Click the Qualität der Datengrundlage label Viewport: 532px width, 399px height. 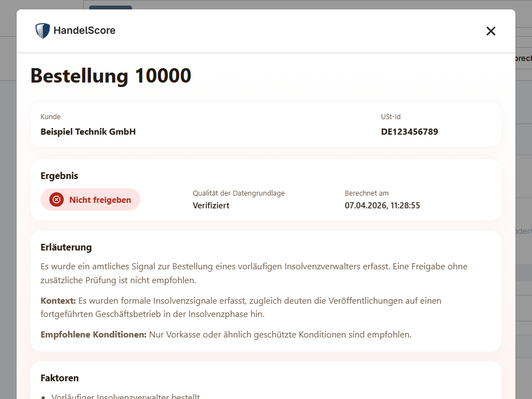(239, 193)
